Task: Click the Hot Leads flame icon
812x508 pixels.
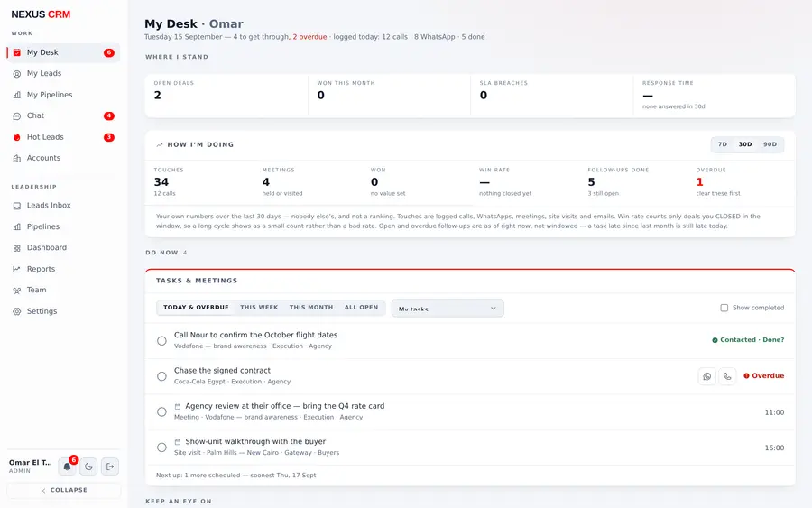Action: click(x=17, y=137)
